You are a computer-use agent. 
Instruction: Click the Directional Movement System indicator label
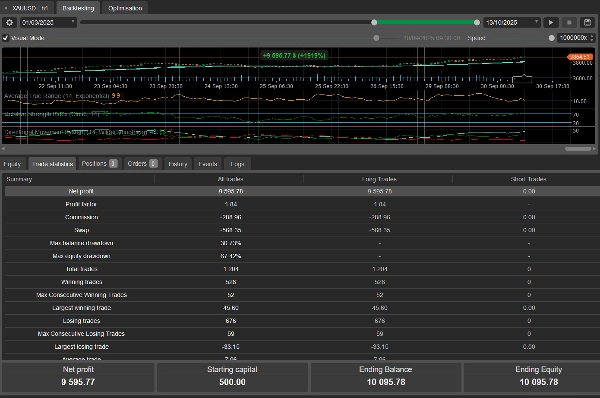pos(87,132)
